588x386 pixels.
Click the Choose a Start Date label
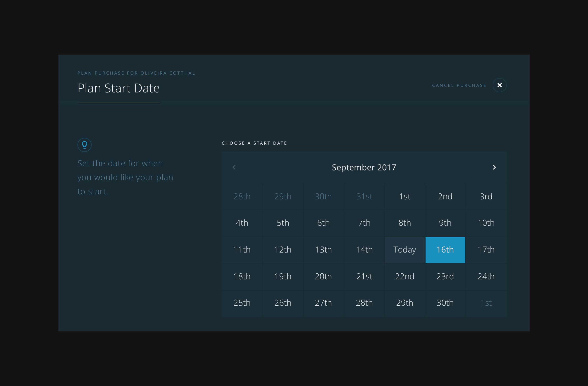[x=254, y=143]
